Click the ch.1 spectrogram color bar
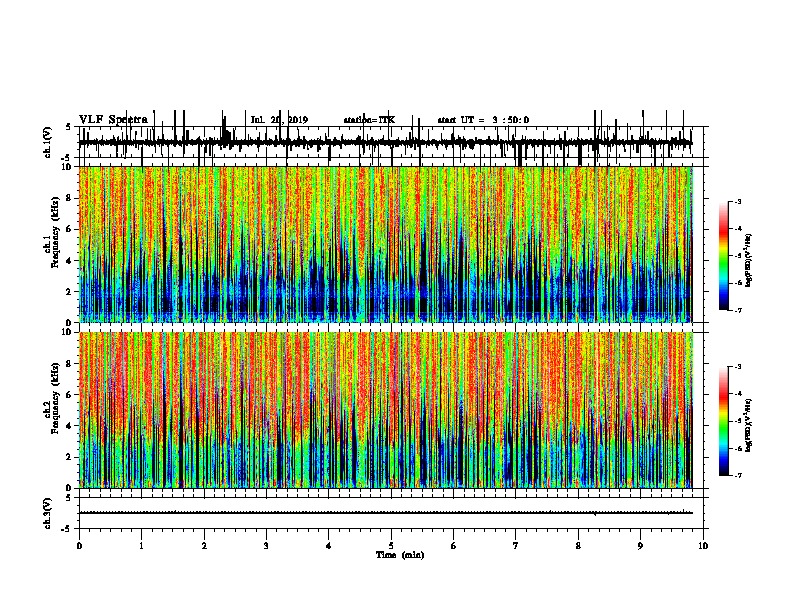Screen dimensions: 792x612 pyautogui.click(x=723, y=256)
